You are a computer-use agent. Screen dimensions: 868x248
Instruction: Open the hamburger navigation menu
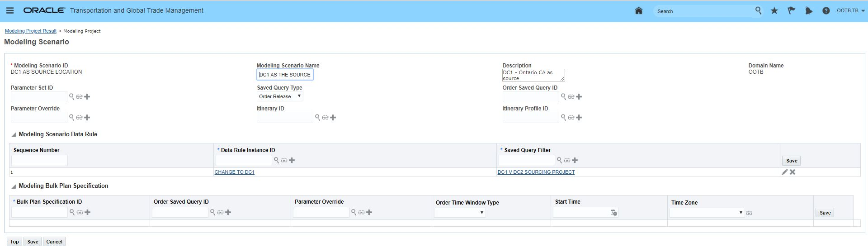pyautogui.click(x=10, y=10)
